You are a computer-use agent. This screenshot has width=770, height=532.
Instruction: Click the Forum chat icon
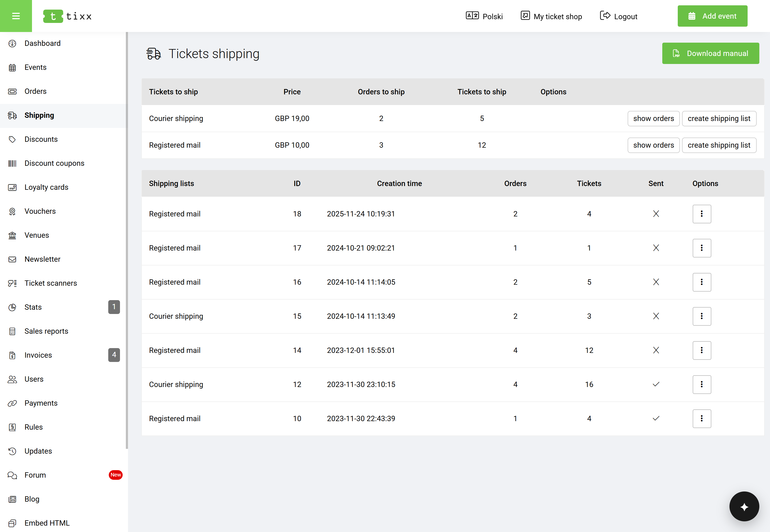[x=12, y=475]
